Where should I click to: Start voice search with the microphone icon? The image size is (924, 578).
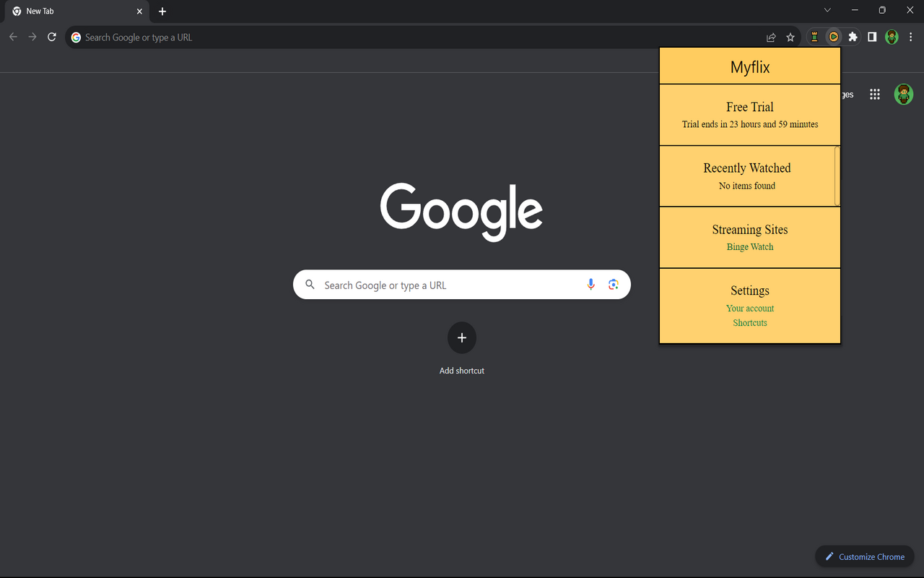(x=591, y=285)
